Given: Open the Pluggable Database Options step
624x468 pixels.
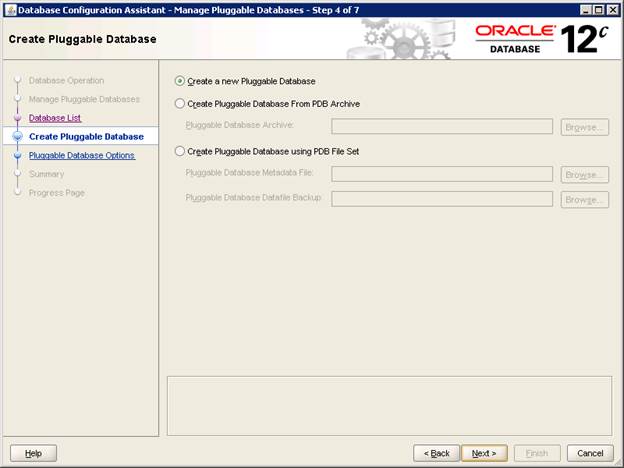Looking at the screenshot, I should click(82, 155).
